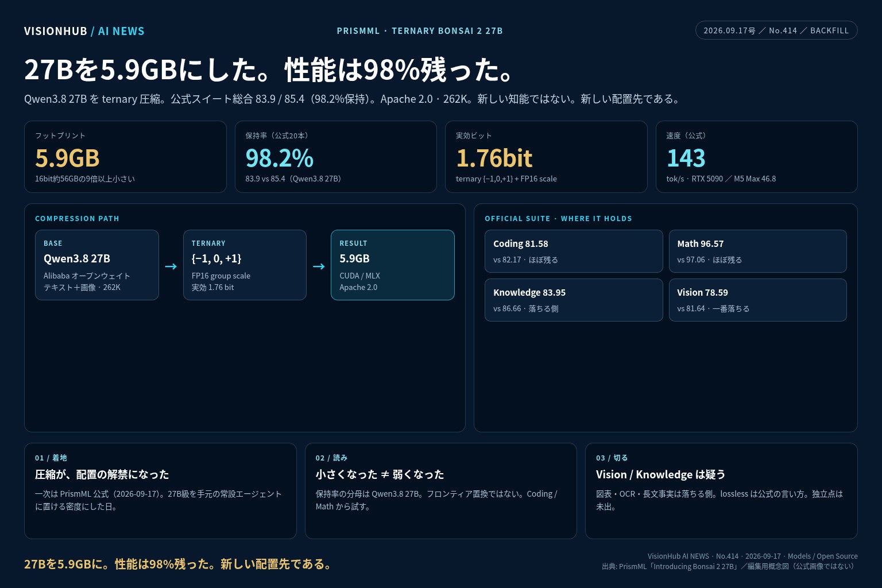882x588 pixels.
Task: Click the 01 / 着地 label
Action: tap(51, 458)
